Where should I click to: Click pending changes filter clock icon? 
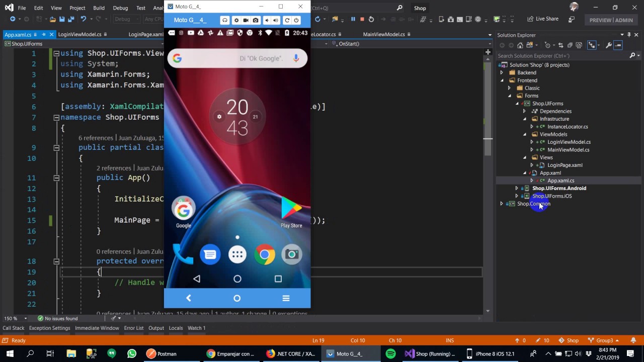[x=548, y=45]
